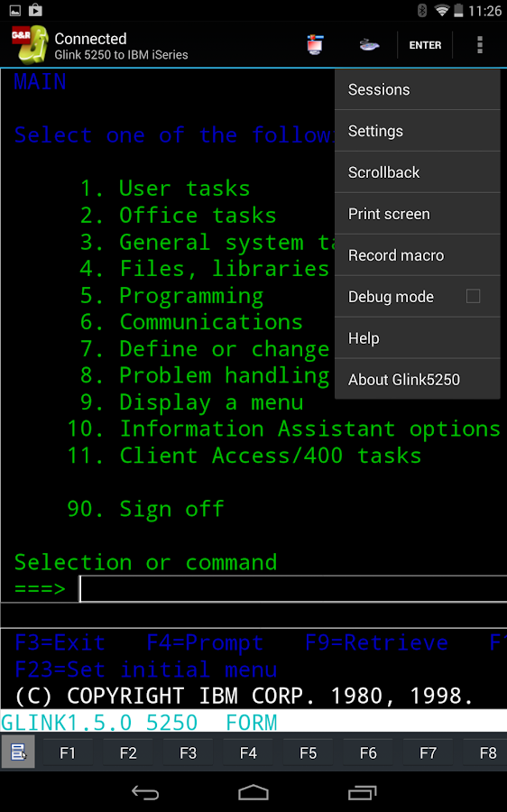
Task: Tap the F4 function key
Action: click(248, 752)
